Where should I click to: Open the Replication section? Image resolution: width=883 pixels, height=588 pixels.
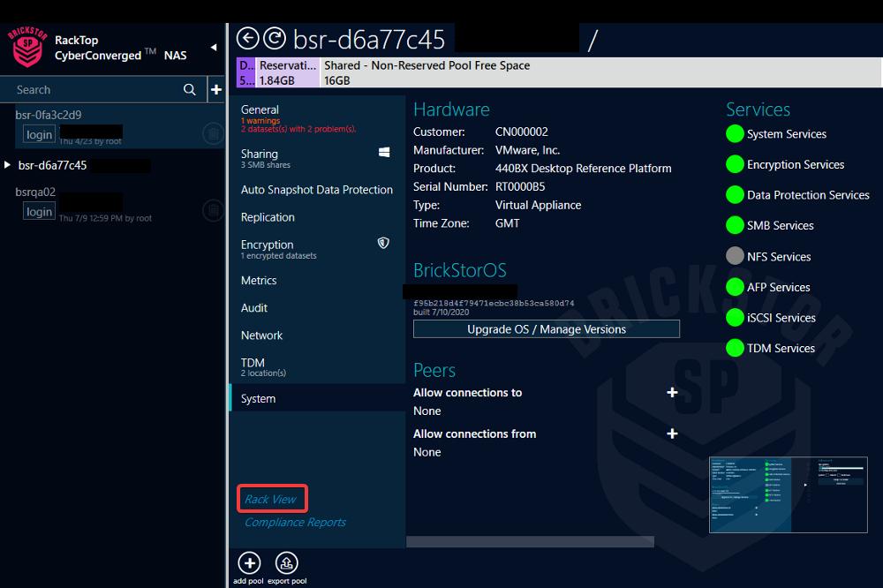(268, 217)
